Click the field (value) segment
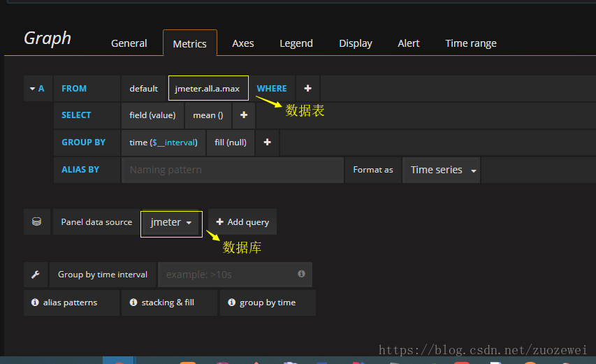Image resolution: width=596 pixels, height=364 pixels. [x=152, y=115]
